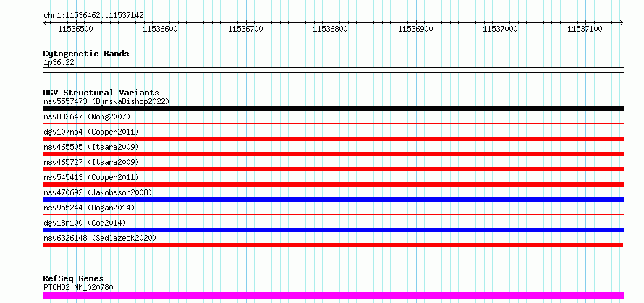Image resolution: width=644 pixels, height=303 pixels.
Task: Click the red dgv107n54 variant bar
Action: (333, 139)
